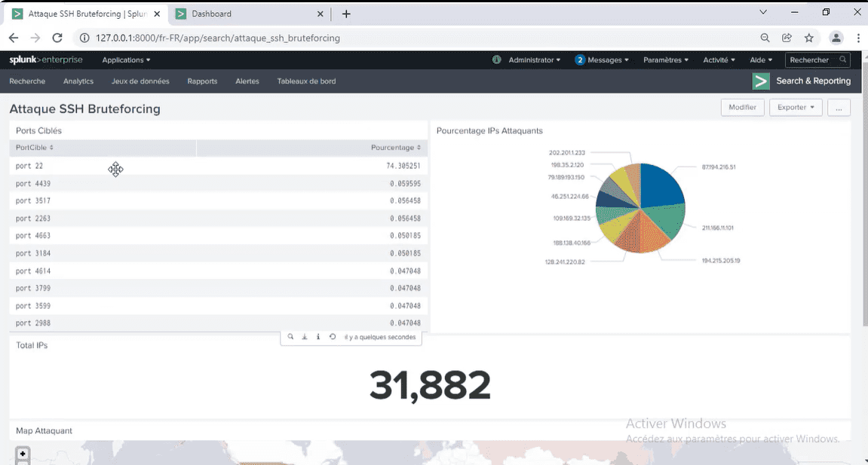
Task: Expand the Aide menu
Action: pos(761,60)
